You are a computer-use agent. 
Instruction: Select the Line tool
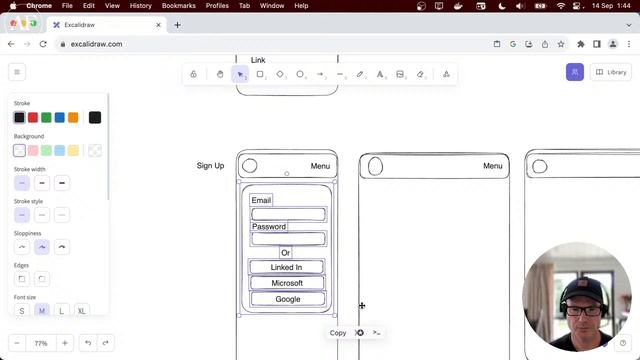(x=340, y=74)
